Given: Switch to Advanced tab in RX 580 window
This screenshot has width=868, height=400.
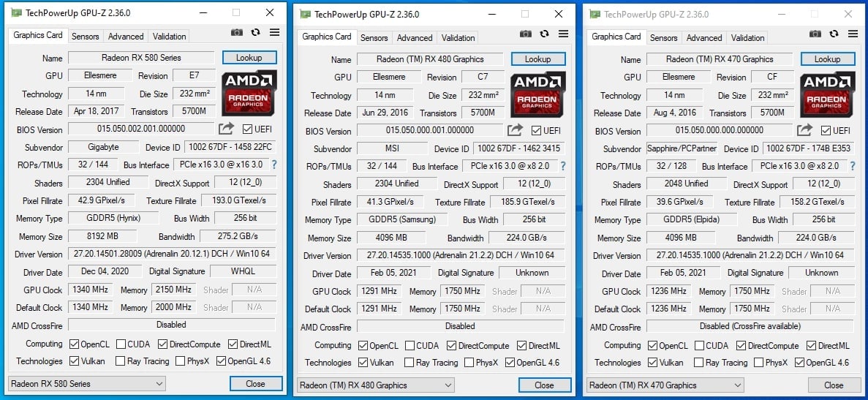Looking at the screenshot, I should 126,37.
